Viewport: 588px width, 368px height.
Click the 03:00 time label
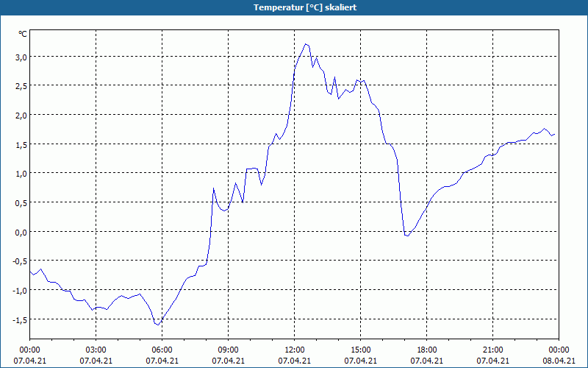(x=96, y=350)
